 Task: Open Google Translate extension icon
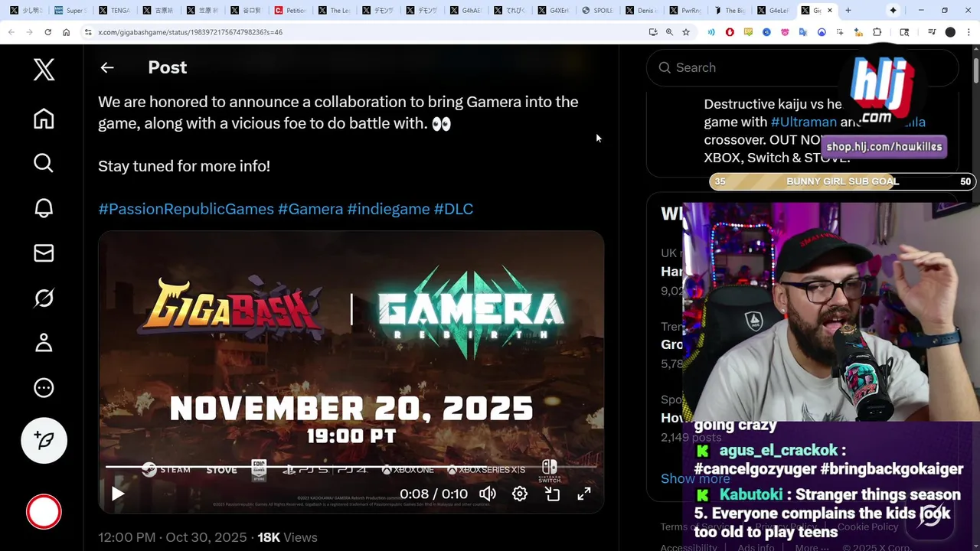coord(803,32)
